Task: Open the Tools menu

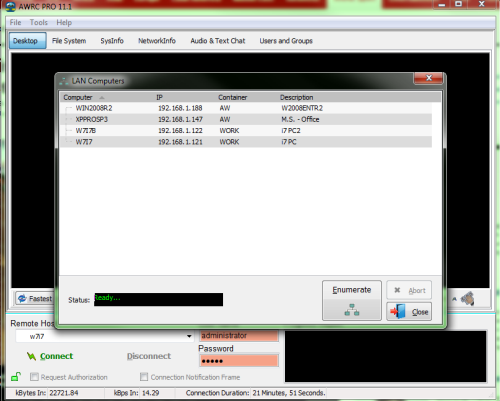Action: click(39, 22)
